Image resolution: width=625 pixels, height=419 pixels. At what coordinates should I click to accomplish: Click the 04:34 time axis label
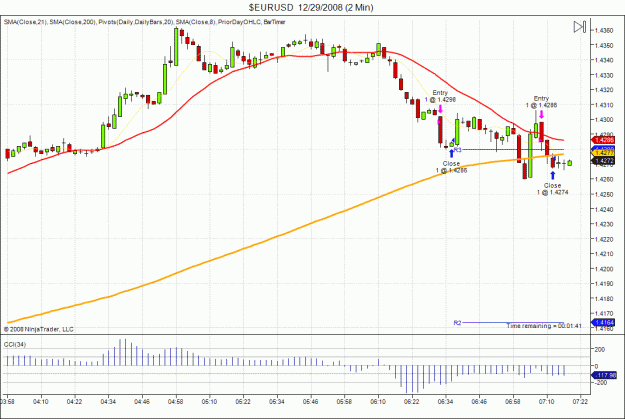pos(108,401)
